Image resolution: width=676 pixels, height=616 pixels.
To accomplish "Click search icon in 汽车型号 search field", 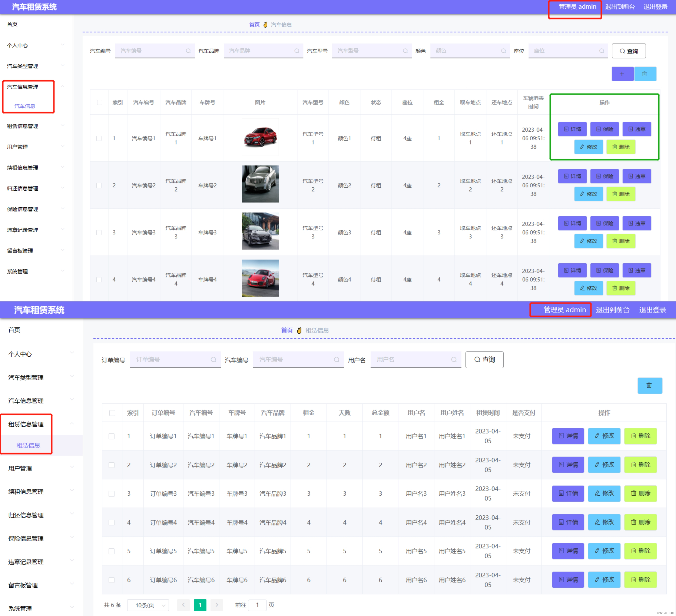I will pyautogui.click(x=405, y=51).
